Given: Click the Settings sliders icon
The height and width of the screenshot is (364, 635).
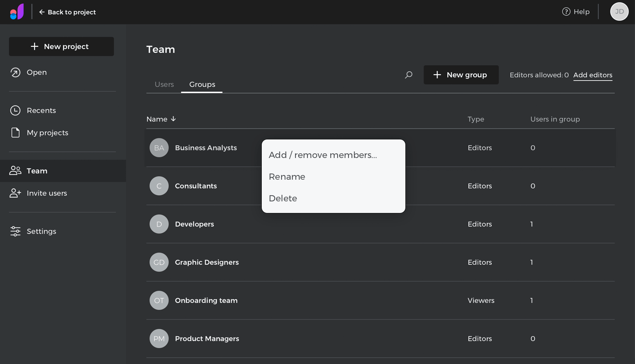Looking at the screenshot, I should tap(15, 231).
